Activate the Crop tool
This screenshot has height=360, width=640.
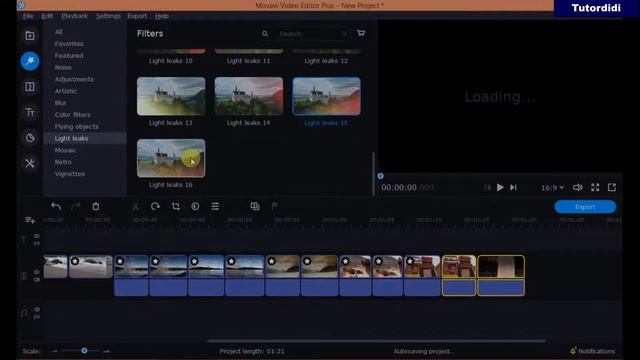coord(176,207)
